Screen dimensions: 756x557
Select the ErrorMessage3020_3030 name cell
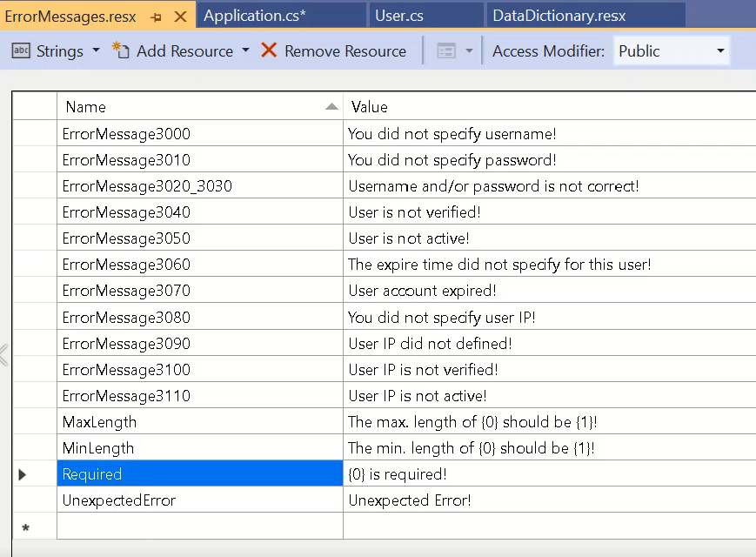pyautogui.click(x=199, y=185)
